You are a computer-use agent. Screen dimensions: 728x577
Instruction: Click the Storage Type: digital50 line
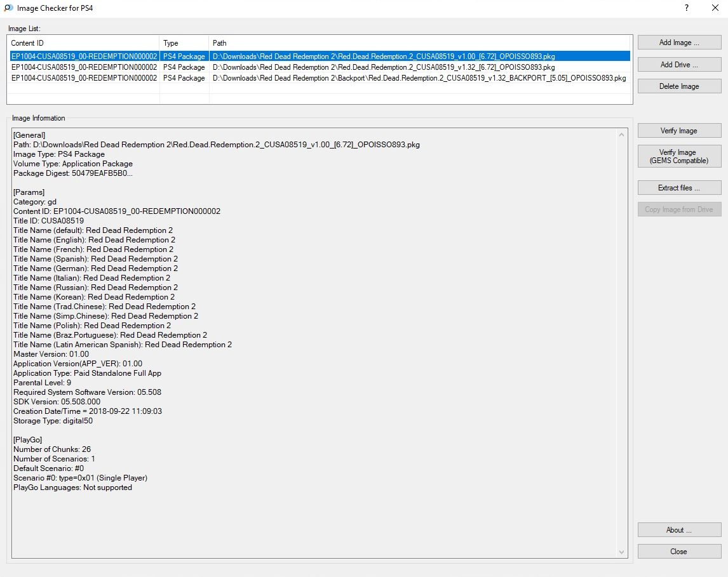click(x=53, y=421)
